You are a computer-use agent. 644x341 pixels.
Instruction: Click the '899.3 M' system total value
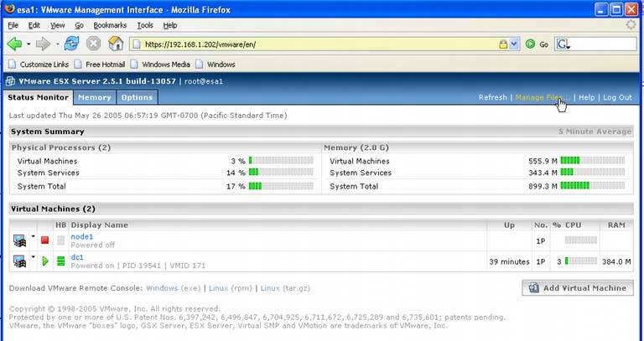[x=543, y=186]
